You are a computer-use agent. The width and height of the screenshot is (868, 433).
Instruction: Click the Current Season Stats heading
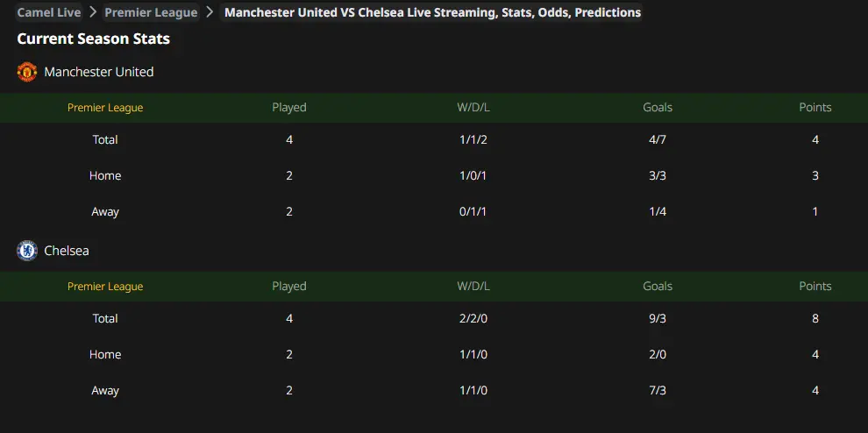(94, 39)
